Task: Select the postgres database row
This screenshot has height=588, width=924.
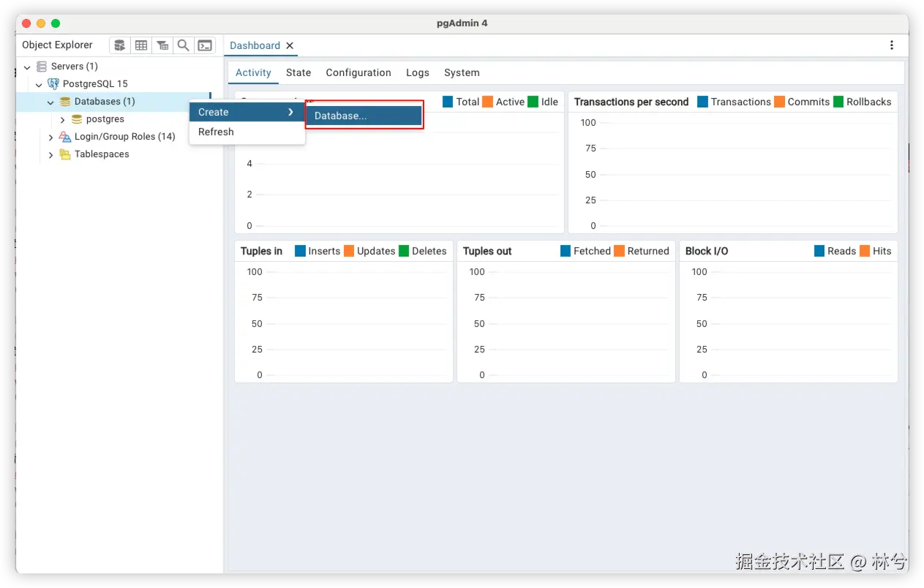Action: 105,119
